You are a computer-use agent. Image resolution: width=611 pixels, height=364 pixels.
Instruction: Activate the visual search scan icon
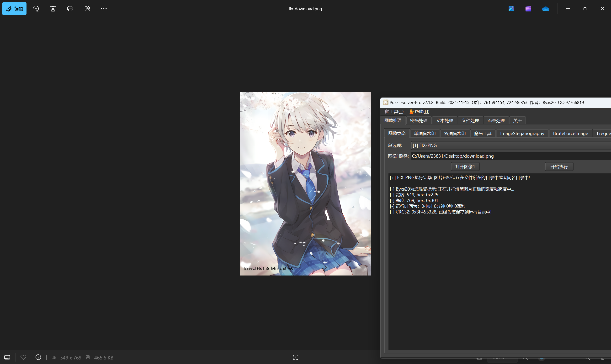click(296, 357)
